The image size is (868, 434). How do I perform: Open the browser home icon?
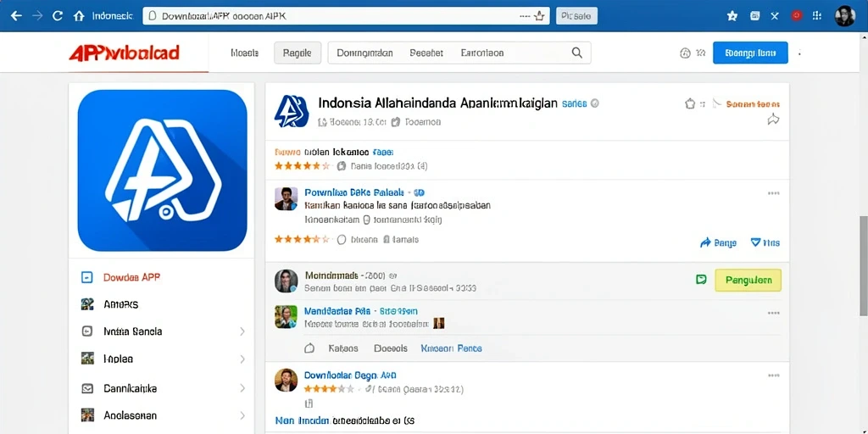(79, 15)
